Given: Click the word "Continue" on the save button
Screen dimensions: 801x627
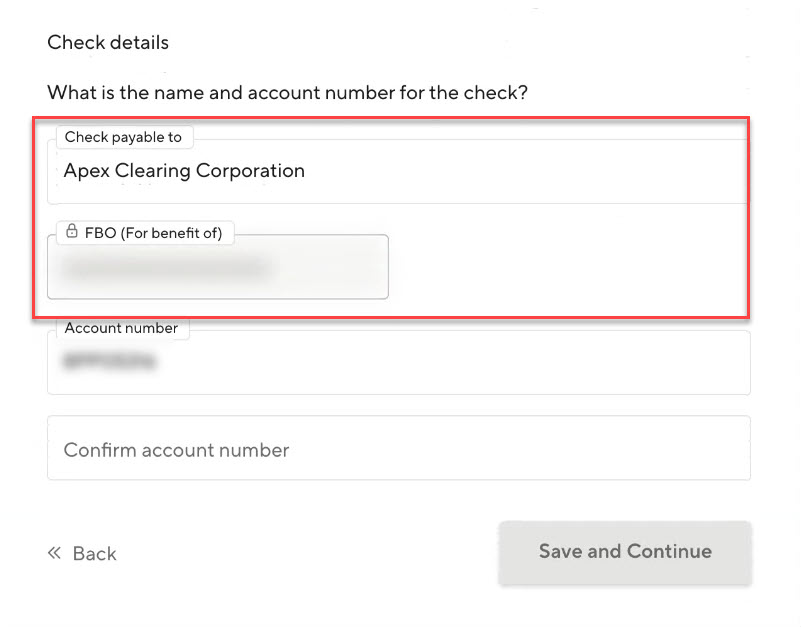Looking at the screenshot, I should 669,551.
